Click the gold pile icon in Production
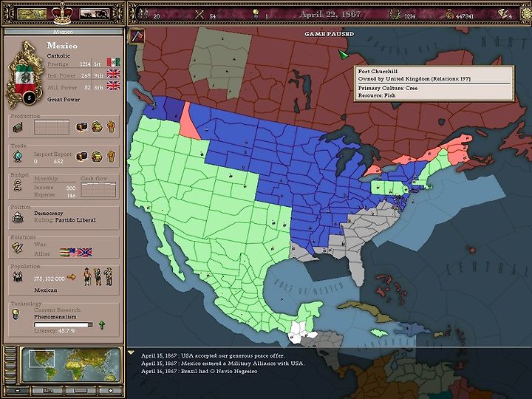This screenshot has width=532, height=399. 97,127
